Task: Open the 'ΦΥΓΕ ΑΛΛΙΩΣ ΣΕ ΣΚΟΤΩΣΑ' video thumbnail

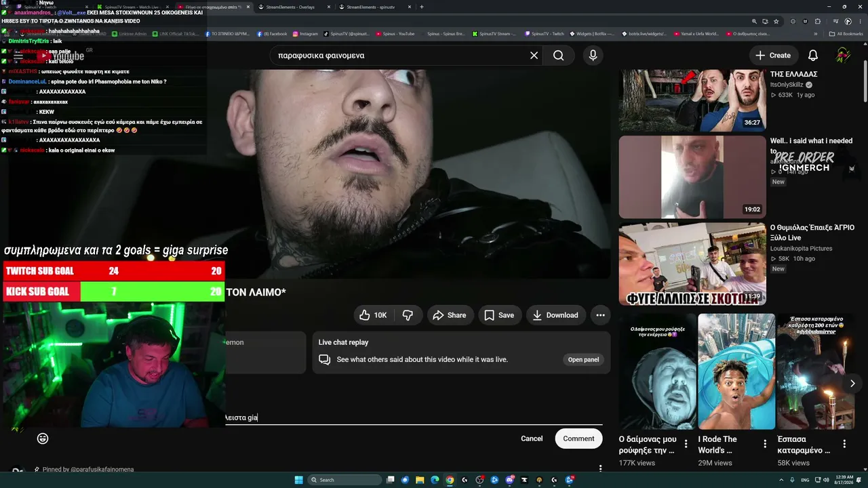Action: [x=692, y=264]
